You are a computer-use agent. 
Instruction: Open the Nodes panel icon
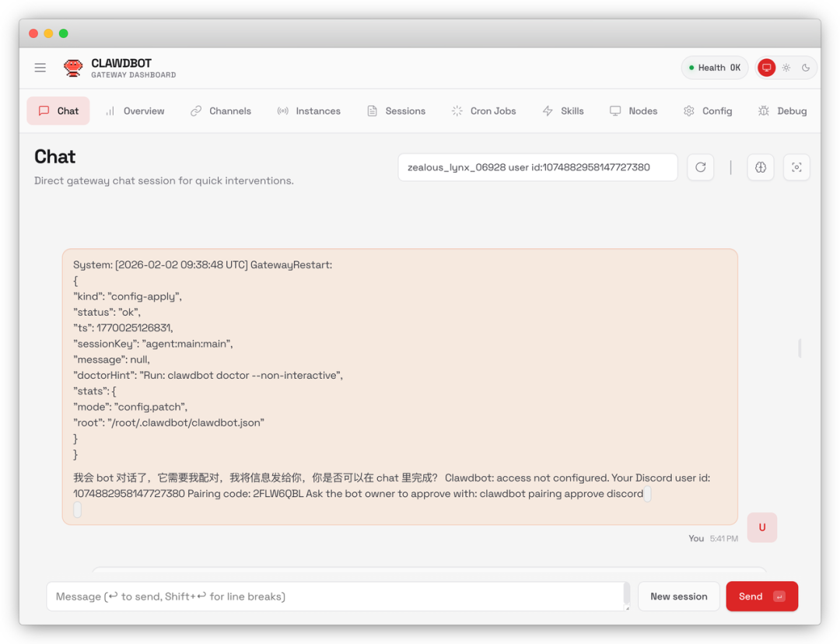[614, 110]
